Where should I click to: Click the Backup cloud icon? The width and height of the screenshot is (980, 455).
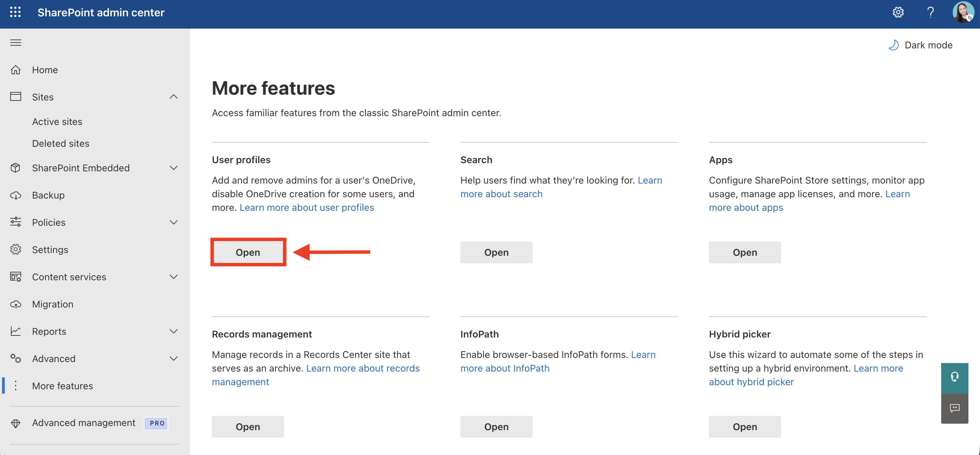point(16,195)
